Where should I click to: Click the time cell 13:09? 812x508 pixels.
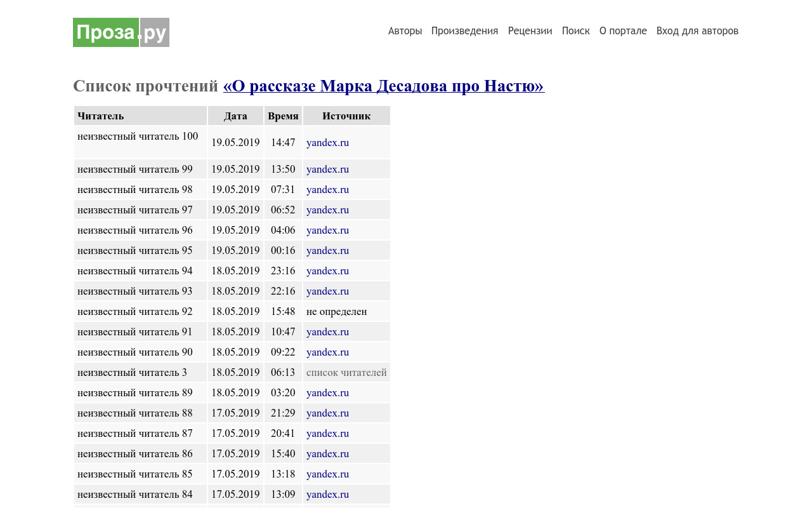tap(283, 494)
